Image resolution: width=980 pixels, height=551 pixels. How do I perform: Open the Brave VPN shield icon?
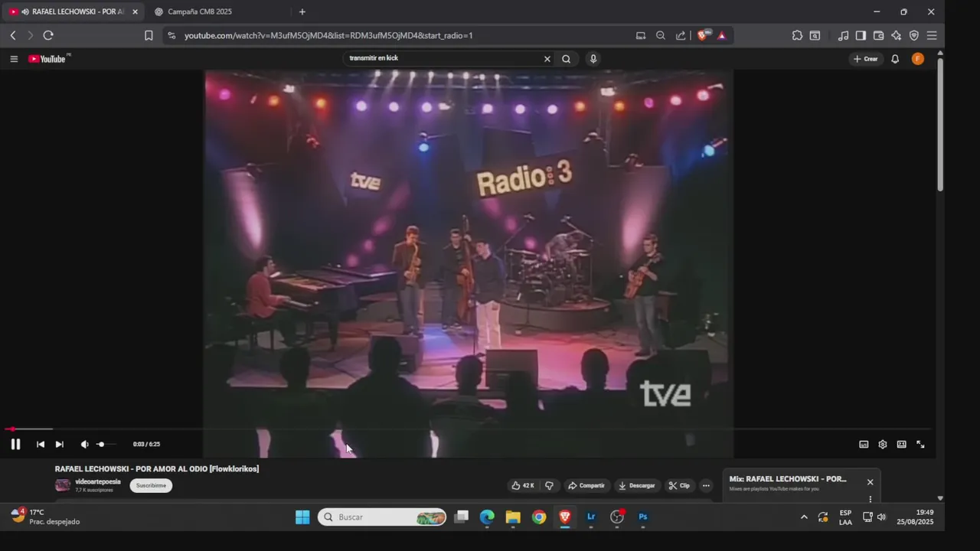pos(913,35)
